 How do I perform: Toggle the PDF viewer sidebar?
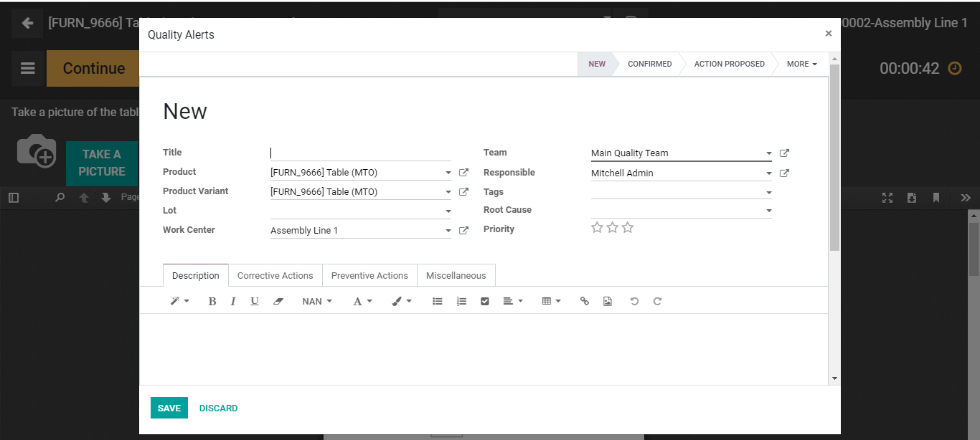click(14, 198)
